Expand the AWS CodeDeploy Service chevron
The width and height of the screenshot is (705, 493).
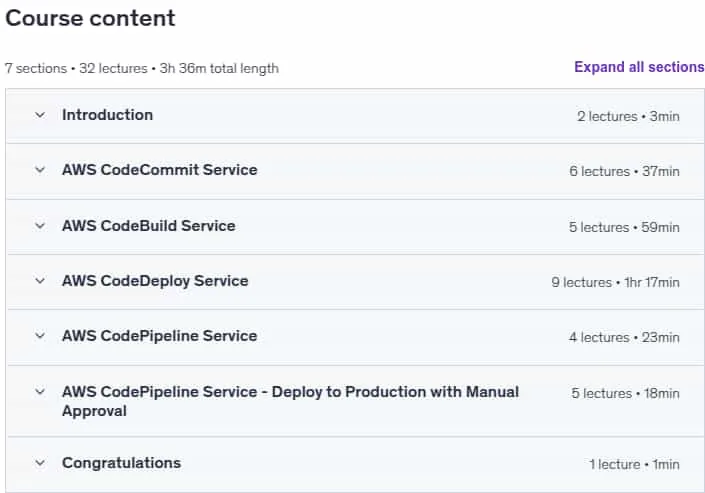tap(40, 281)
